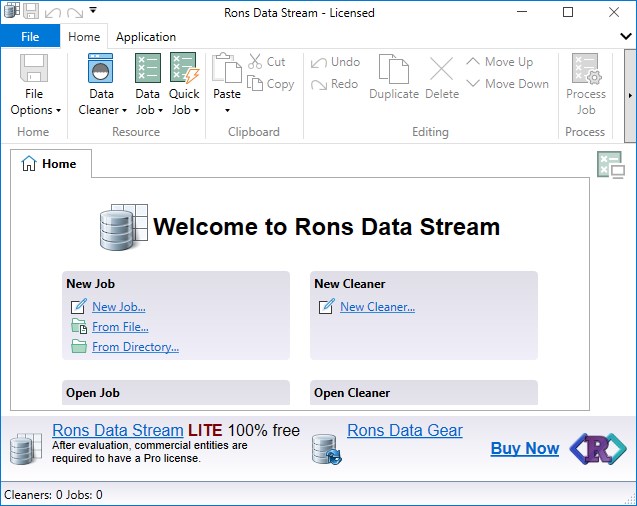The height and width of the screenshot is (506, 637).
Task: Open the Paste dropdown arrow
Action: (227, 110)
